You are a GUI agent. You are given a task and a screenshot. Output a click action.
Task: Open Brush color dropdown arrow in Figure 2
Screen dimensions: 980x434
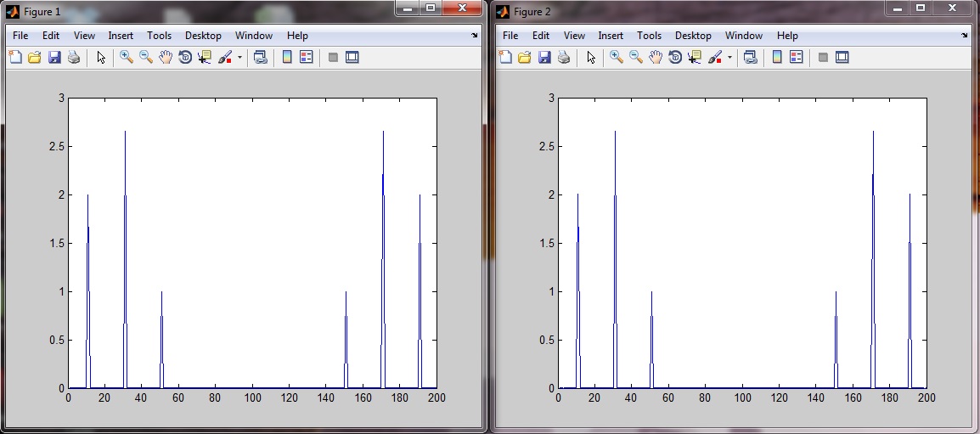[x=729, y=58]
